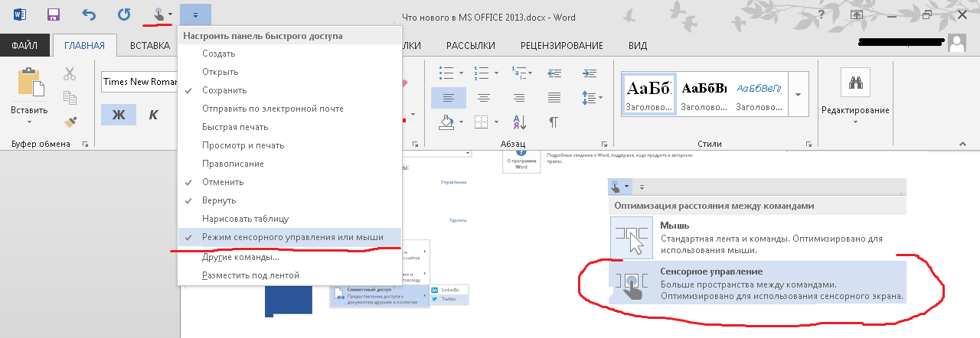Click the decrease indent icon

click(555, 73)
